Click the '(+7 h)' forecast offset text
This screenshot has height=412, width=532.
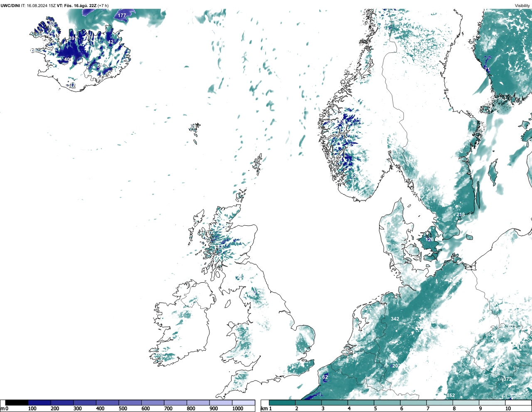click(x=103, y=6)
